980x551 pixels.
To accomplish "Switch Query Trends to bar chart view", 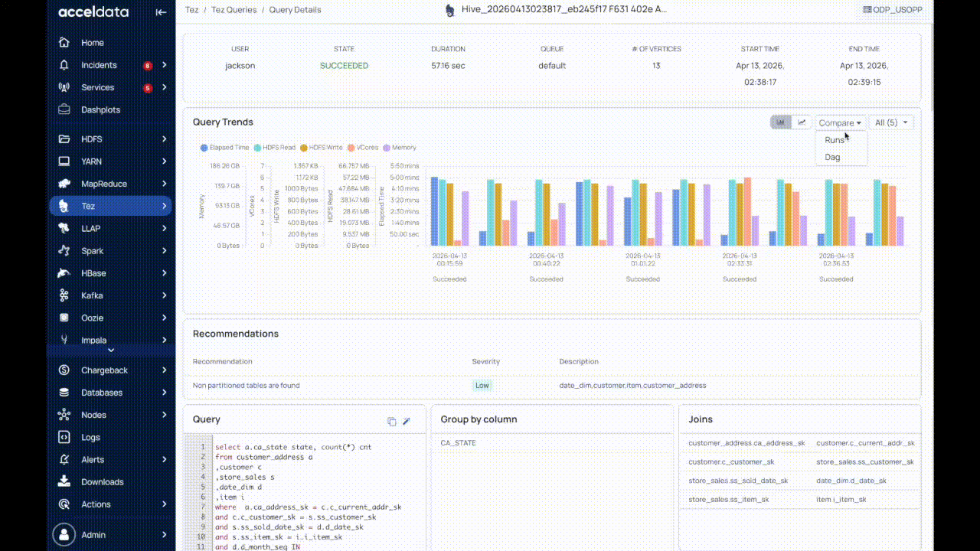I will pos(781,122).
